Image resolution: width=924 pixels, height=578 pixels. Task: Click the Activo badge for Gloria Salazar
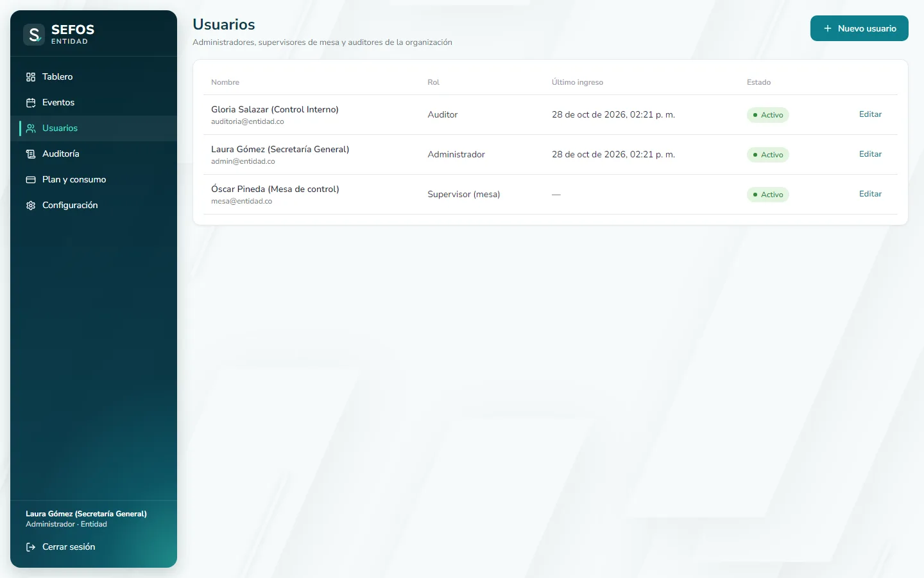point(767,115)
